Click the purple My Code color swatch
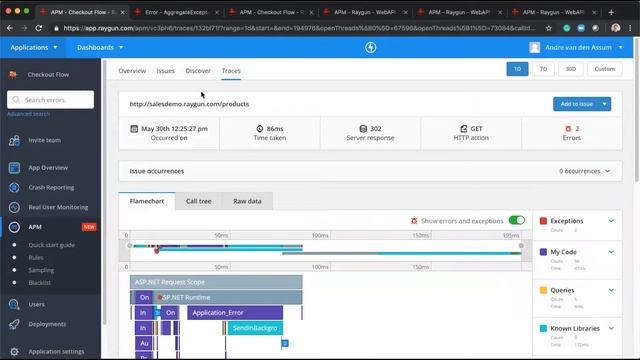The image size is (640, 360). click(543, 252)
